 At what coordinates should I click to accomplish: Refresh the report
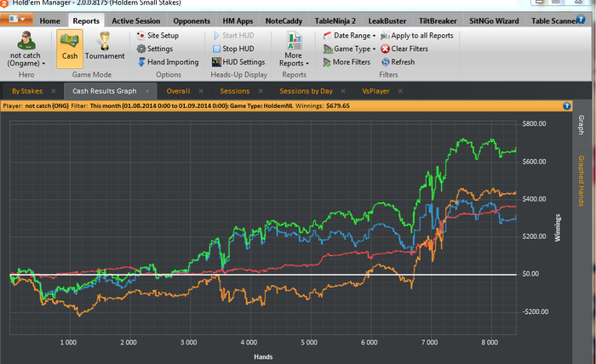(398, 62)
